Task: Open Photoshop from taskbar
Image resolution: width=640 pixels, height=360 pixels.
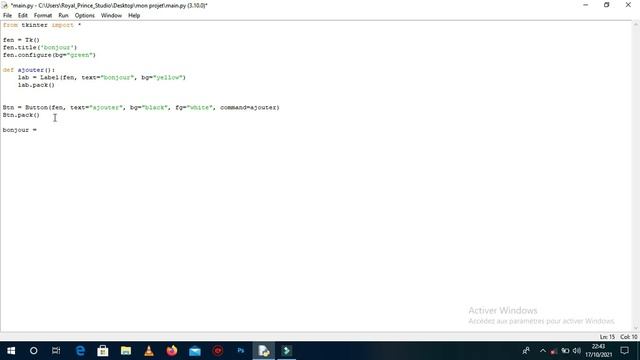Action: pyautogui.click(x=240, y=351)
